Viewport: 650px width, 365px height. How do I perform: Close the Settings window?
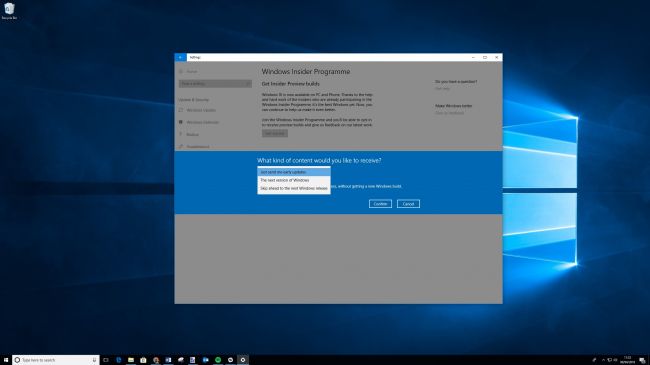point(497,57)
